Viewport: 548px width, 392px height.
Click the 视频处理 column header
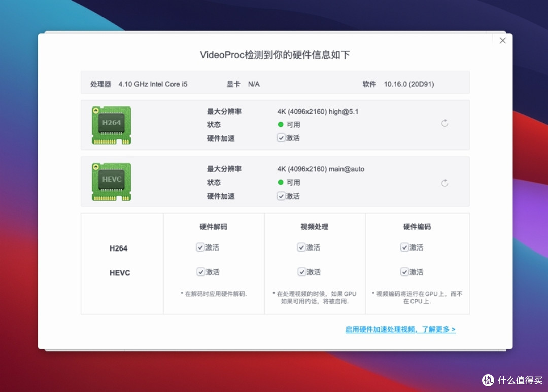click(314, 227)
